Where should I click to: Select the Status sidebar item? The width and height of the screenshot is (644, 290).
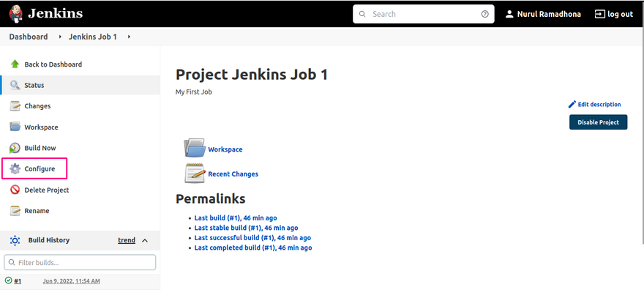click(80, 85)
